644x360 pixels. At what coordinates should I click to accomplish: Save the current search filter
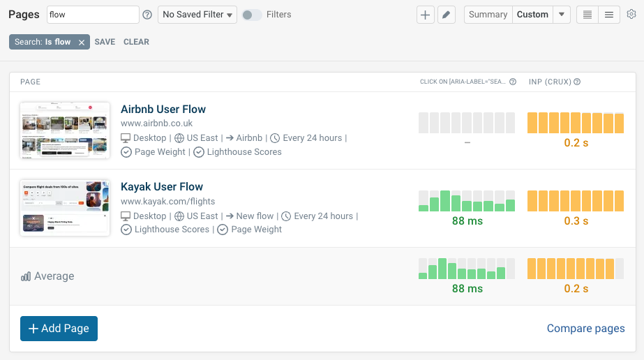tap(105, 42)
